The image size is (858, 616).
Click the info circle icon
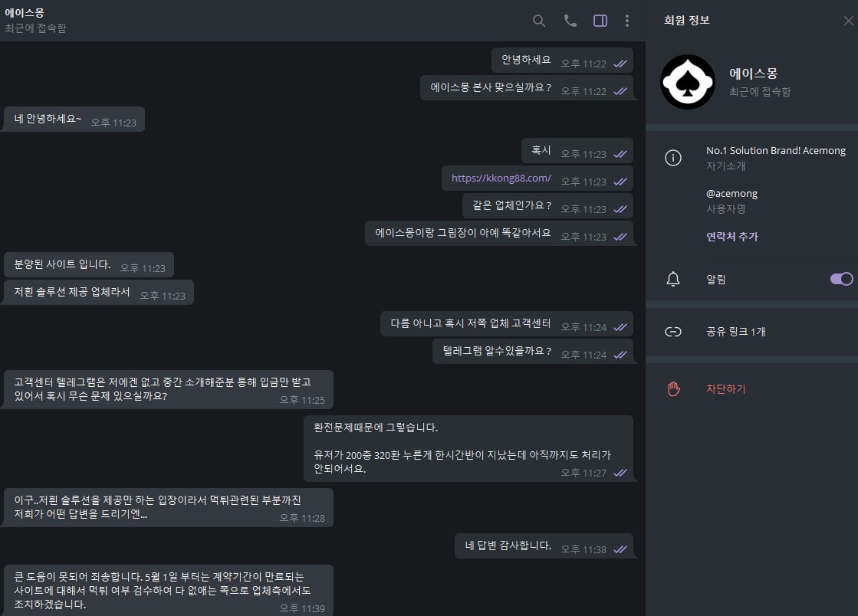(x=673, y=158)
